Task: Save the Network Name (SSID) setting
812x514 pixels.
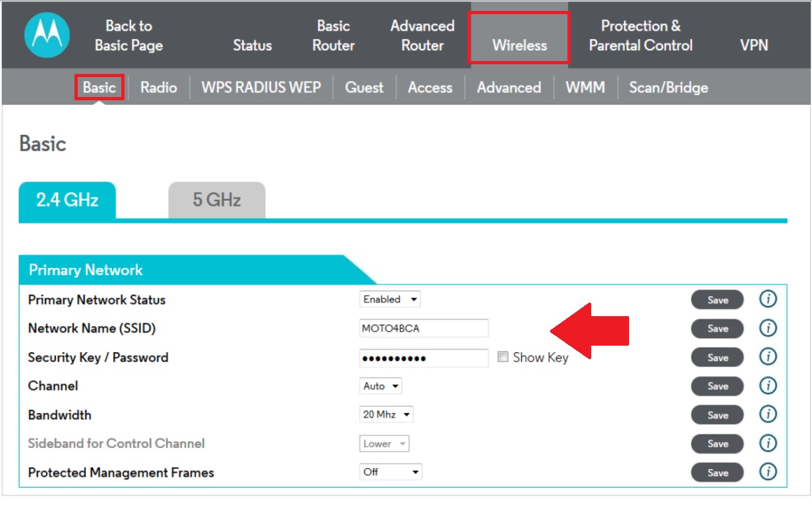Action: pos(717,328)
